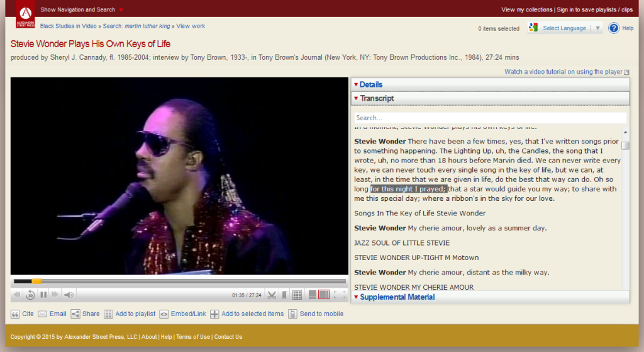
Task: Replay the last 30 seconds
Action: click(30, 295)
